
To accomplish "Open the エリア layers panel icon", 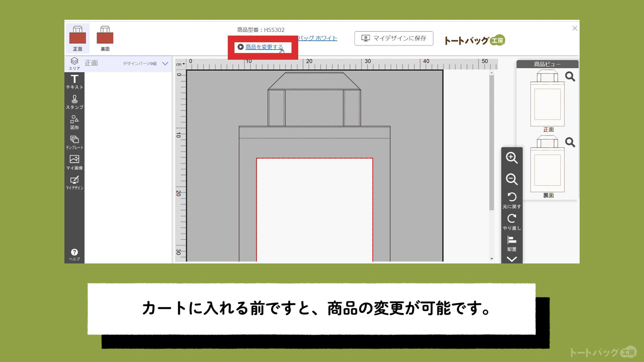I will click(x=74, y=63).
